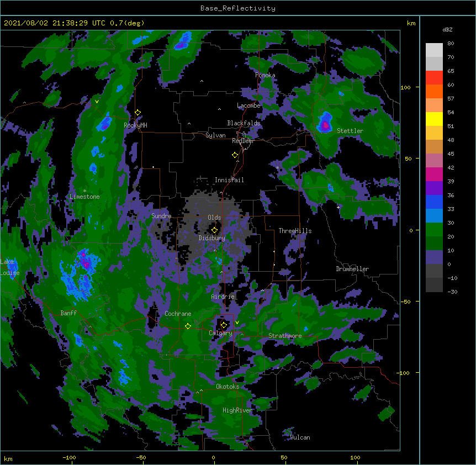Image resolution: width=476 pixels, height=465 pixels.
Task: Click the yellow V marker east of Calgary
Action: pyautogui.click(x=237, y=323)
